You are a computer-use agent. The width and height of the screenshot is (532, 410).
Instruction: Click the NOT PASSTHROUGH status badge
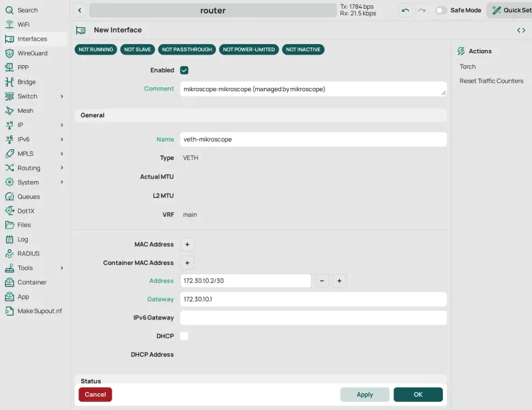coord(187,50)
